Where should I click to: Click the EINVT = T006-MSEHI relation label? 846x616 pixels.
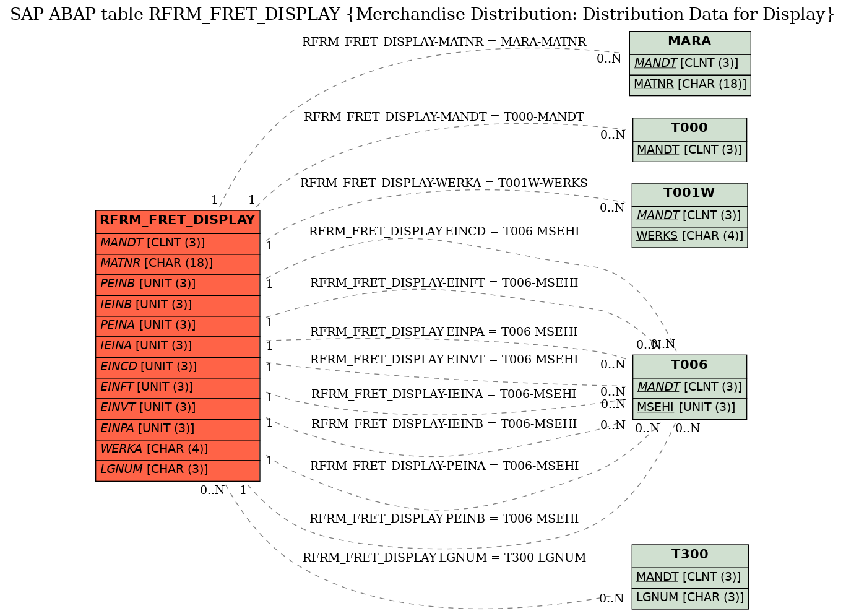click(x=444, y=360)
